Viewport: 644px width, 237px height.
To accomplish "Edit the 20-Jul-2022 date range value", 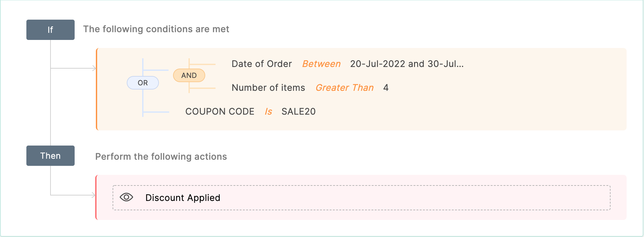I will coord(407,64).
